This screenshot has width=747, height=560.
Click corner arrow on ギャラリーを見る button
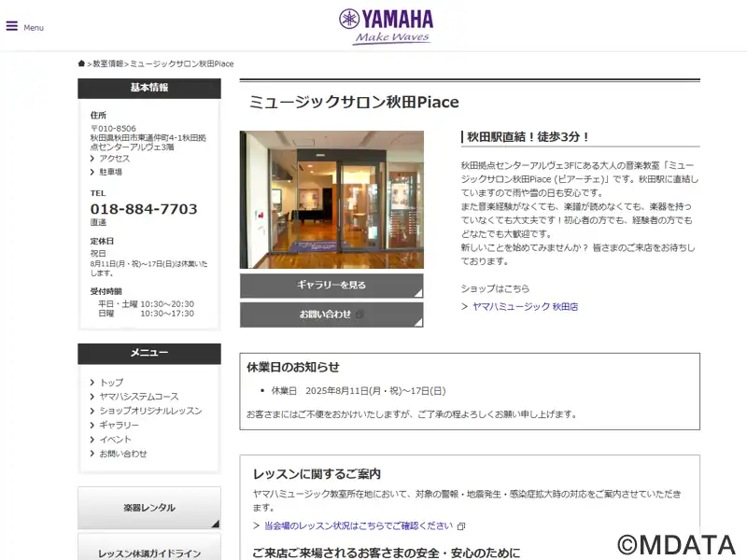tap(418, 293)
